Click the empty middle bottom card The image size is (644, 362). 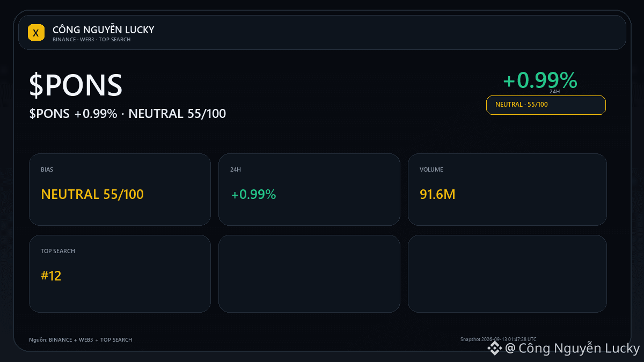(309, 274)
